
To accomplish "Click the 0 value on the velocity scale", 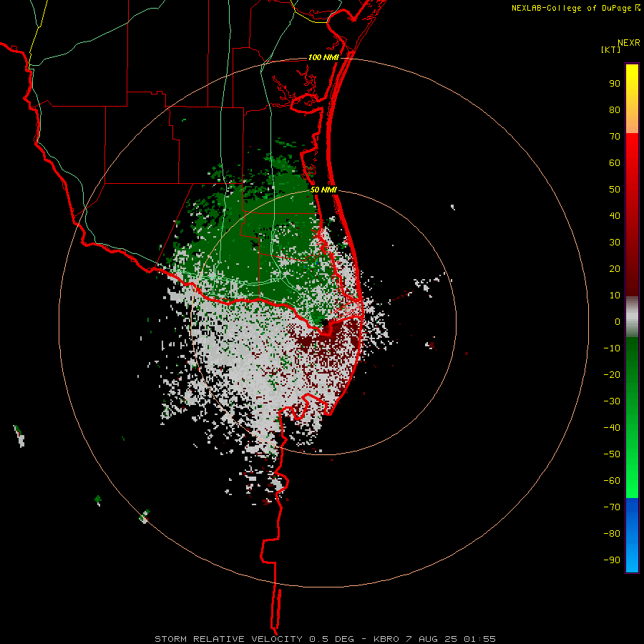I will pos(618,322).
